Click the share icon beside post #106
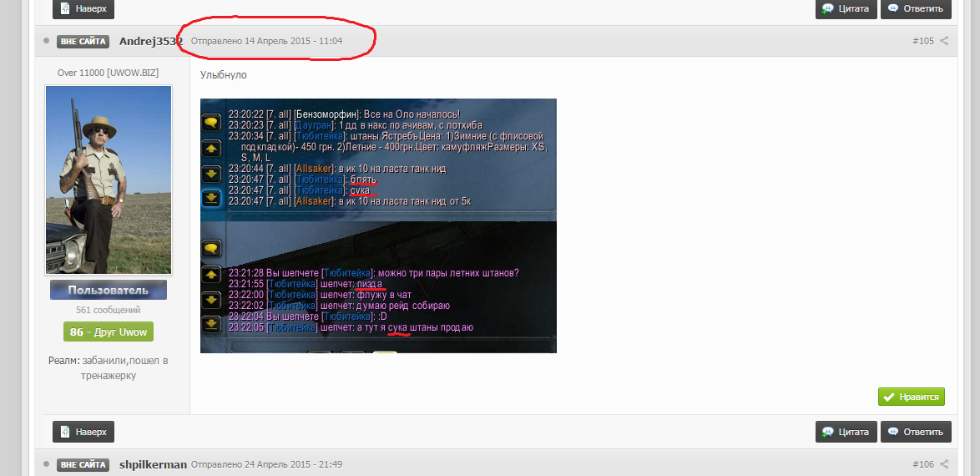The width and height of the screenshot is (980, 476). (944, 464)
